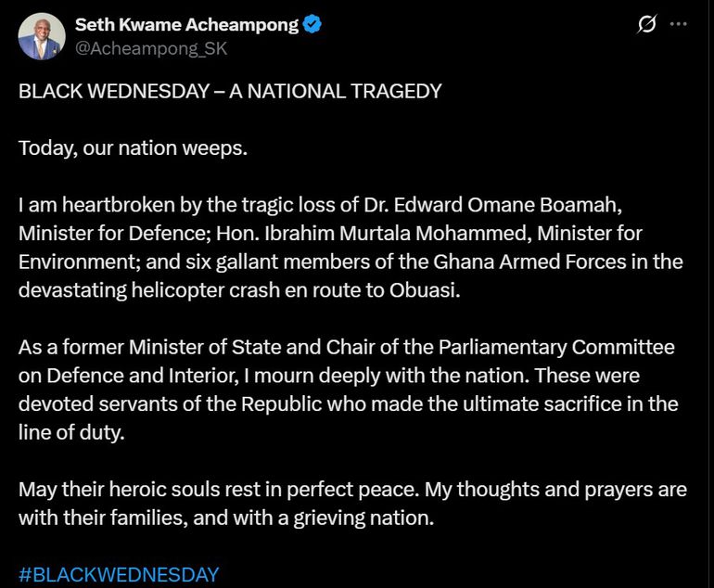Click the headline 'BLACK WEDNESDAY – A NATIONAL TRAGEDY'
The image size is (714, 588).
pyautogui.click(x=230, y=91)
